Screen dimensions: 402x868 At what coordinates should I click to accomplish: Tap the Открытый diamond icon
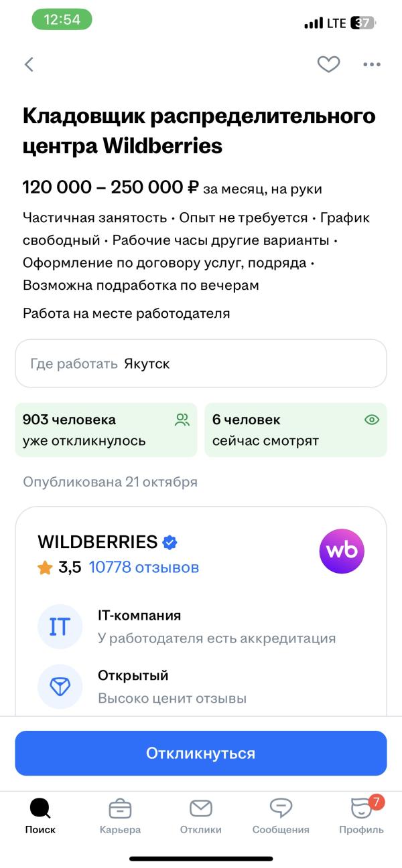tap(60, 687)
